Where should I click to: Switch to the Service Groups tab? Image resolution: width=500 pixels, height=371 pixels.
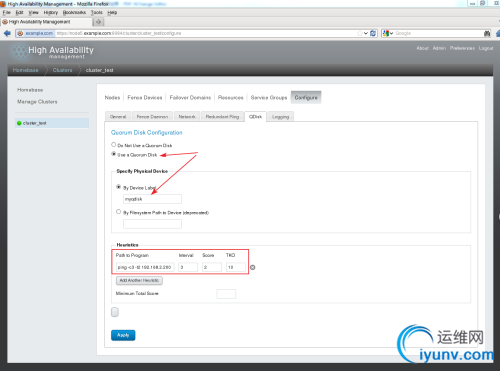tap(269, 98)
